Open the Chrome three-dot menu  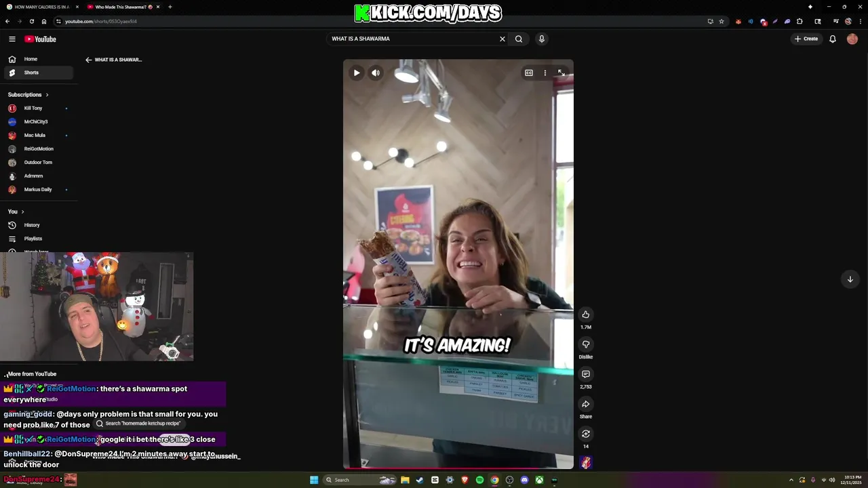point(860,21)
